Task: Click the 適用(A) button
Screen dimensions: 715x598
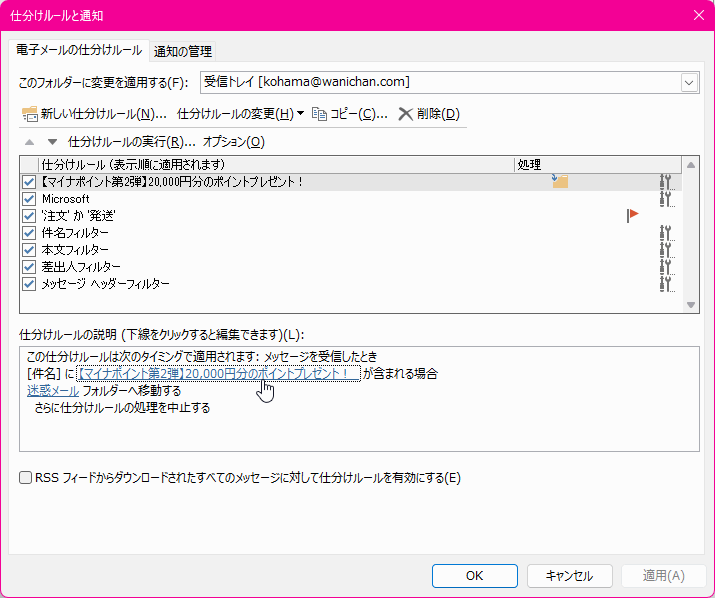Action: click(x=663, y=576)
